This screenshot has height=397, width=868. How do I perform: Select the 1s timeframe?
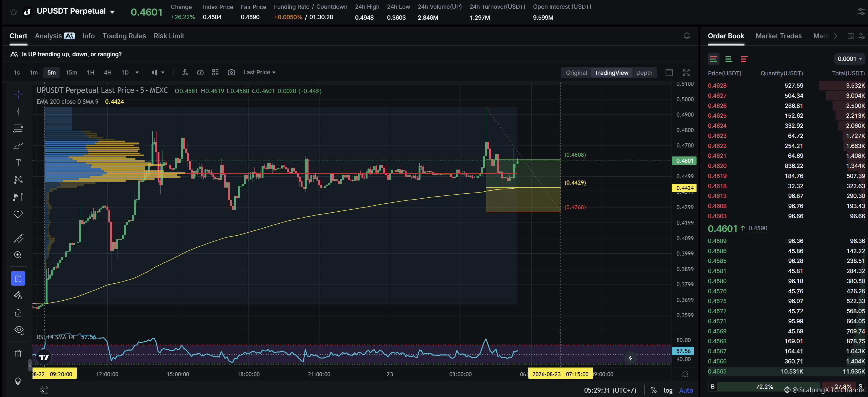[x=16, y=72]
